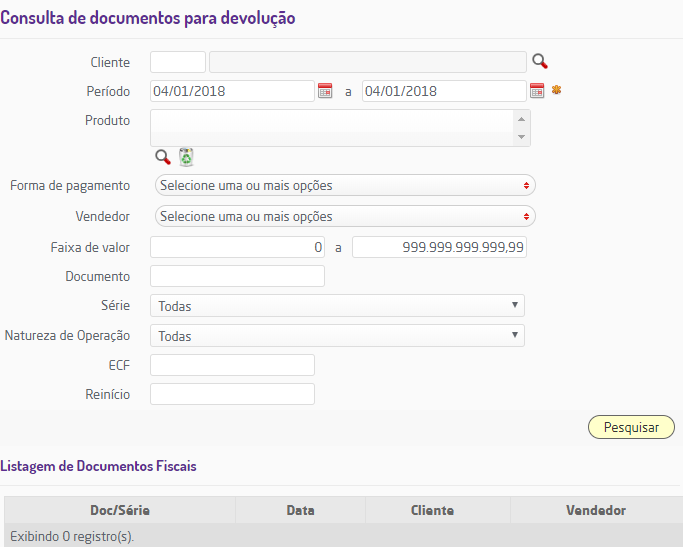Open the Natureza de Operação dropdown
The width and height of the screenshot is (683, 547).
337,336
